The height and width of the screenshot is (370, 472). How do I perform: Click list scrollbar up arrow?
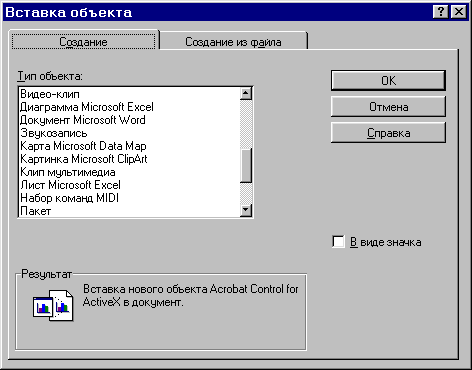click(x=246, y=94)
